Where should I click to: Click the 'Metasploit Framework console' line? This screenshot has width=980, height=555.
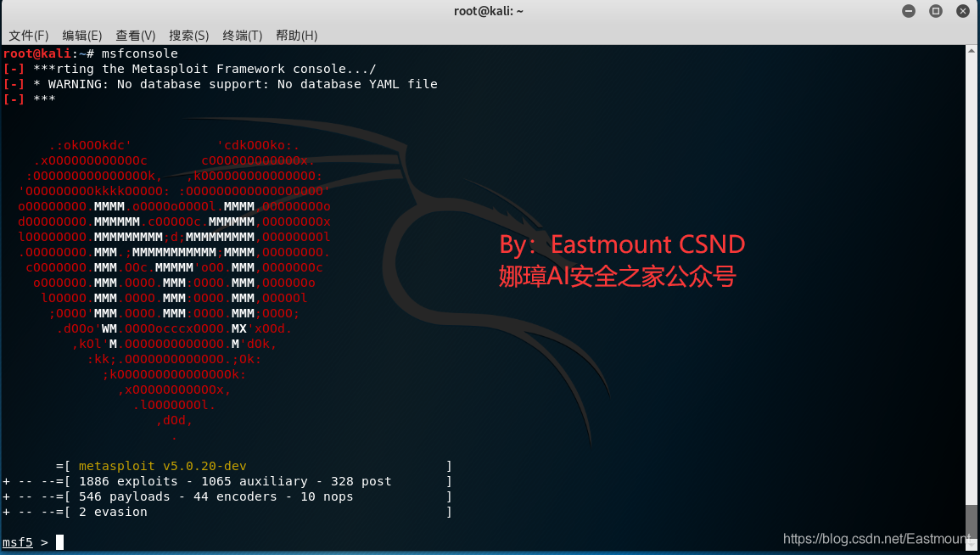[x=189, y=69]
